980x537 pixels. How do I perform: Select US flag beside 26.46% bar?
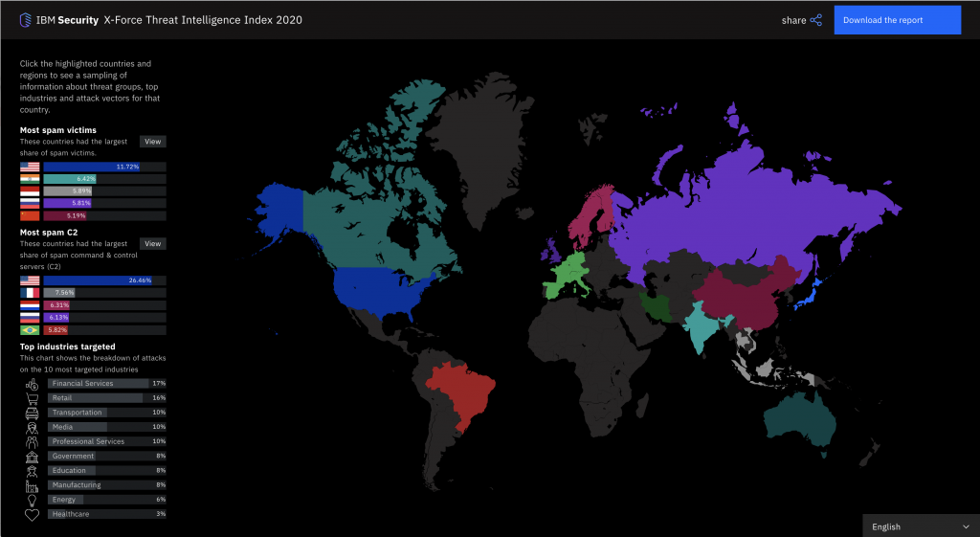point(30,280)
